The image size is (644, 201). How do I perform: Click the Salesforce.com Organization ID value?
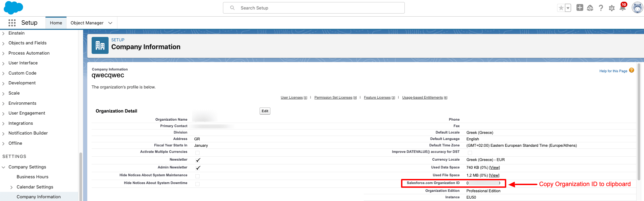pos(483,183)
